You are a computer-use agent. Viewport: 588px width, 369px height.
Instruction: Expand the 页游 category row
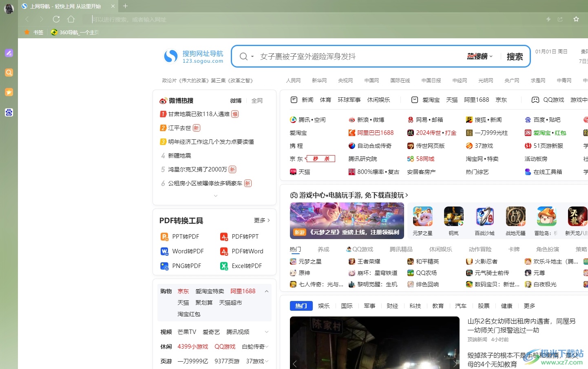[x=267, y=361]
